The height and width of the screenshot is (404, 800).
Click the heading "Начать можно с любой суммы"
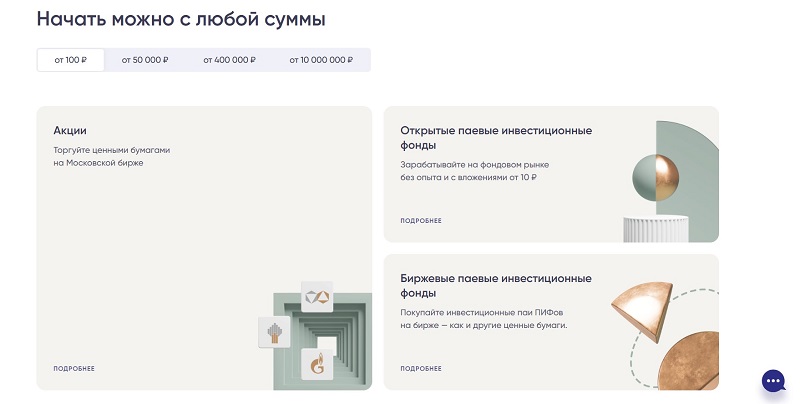click(181, 19)
